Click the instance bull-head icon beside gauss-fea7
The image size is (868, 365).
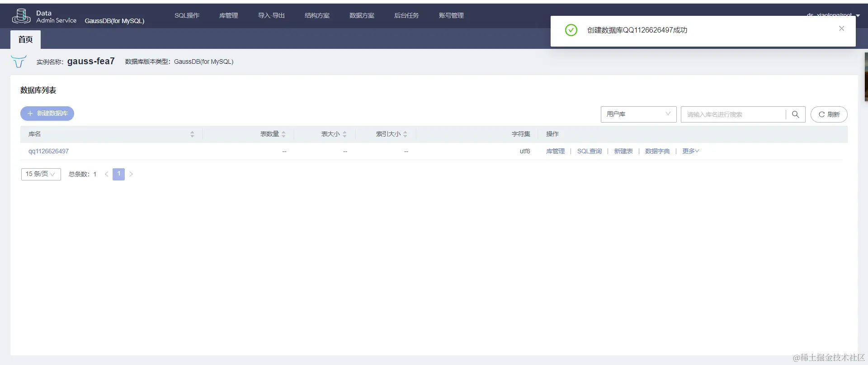coord(19,61)
